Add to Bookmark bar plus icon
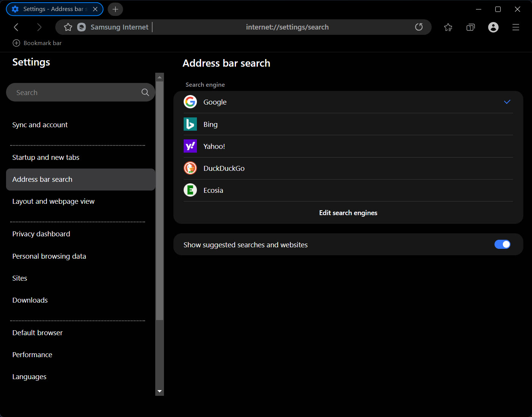Screen dimensions: 532x417 [x=16, y=43]
